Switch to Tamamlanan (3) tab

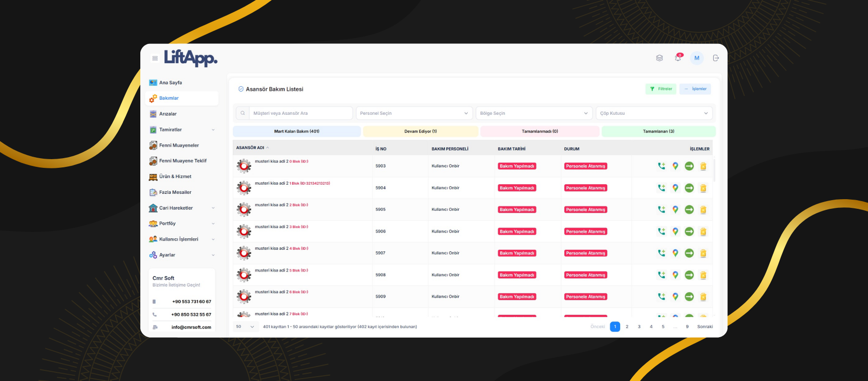pos(658,131)
